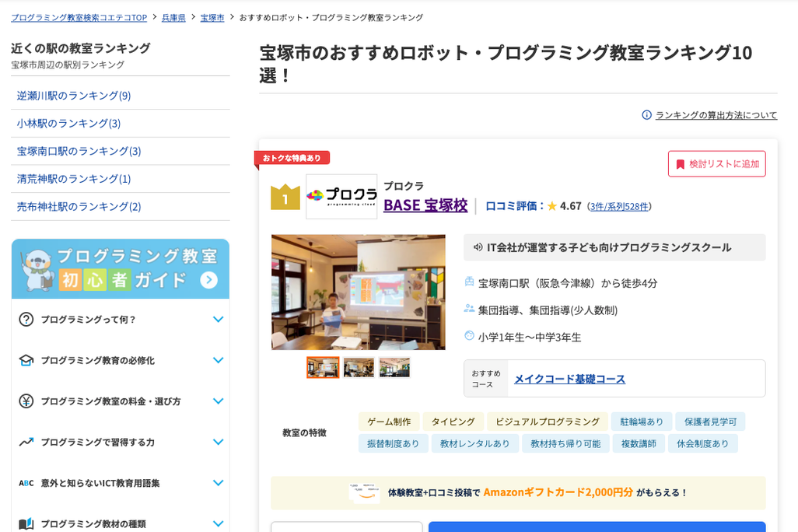Click the 保護者見学可 feature tag
The image size is (798, 532).
click(x=710, y=422)
